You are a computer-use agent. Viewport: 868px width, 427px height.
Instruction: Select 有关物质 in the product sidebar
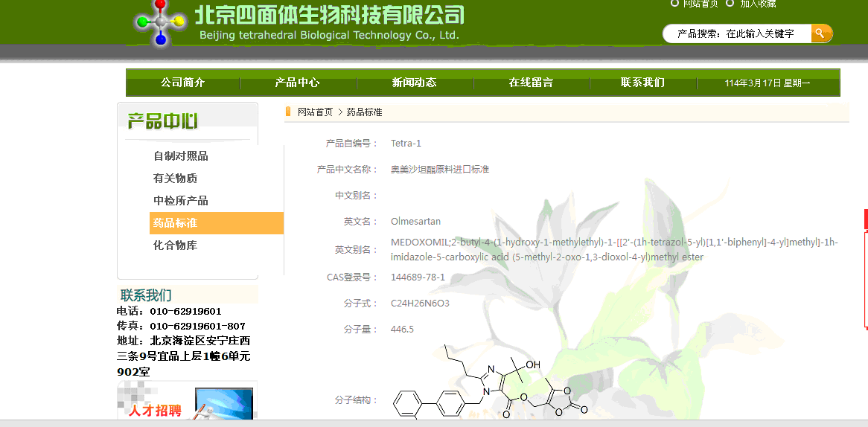(175, 179)
